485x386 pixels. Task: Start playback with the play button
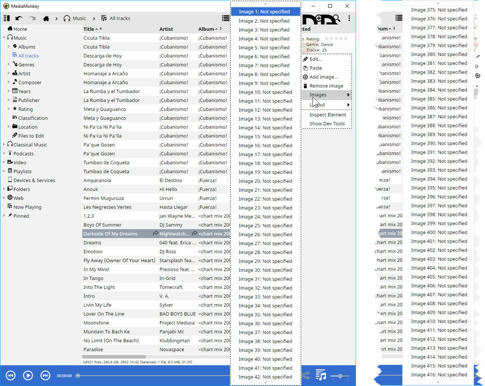(x=28, y=376)
